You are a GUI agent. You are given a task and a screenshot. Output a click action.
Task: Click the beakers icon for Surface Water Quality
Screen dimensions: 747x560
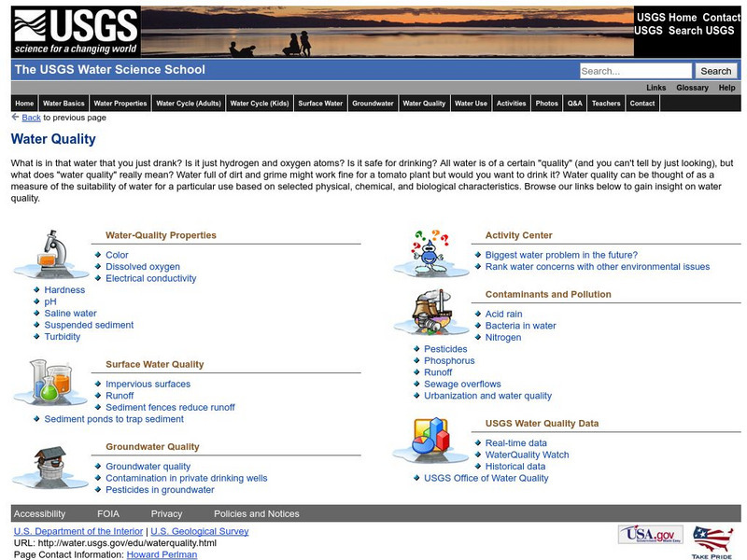point(51,382)
